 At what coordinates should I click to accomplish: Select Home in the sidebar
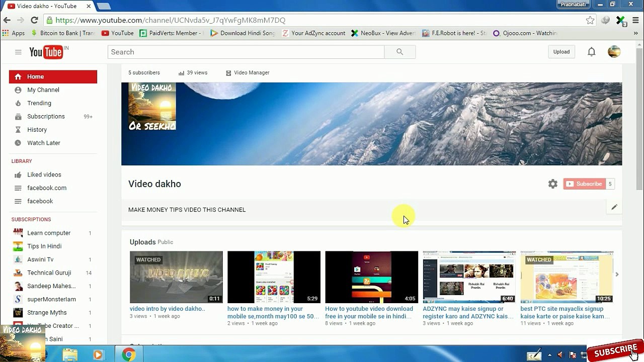pos(53,76)
